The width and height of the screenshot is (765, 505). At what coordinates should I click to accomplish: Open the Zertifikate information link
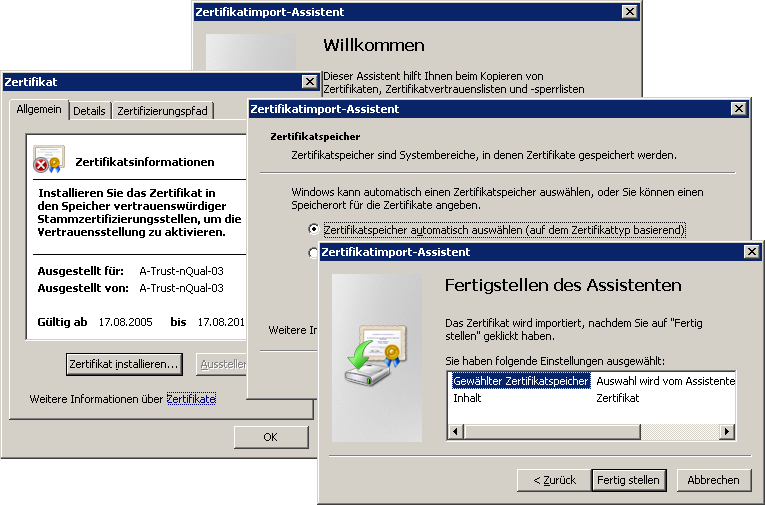(190, 399)
